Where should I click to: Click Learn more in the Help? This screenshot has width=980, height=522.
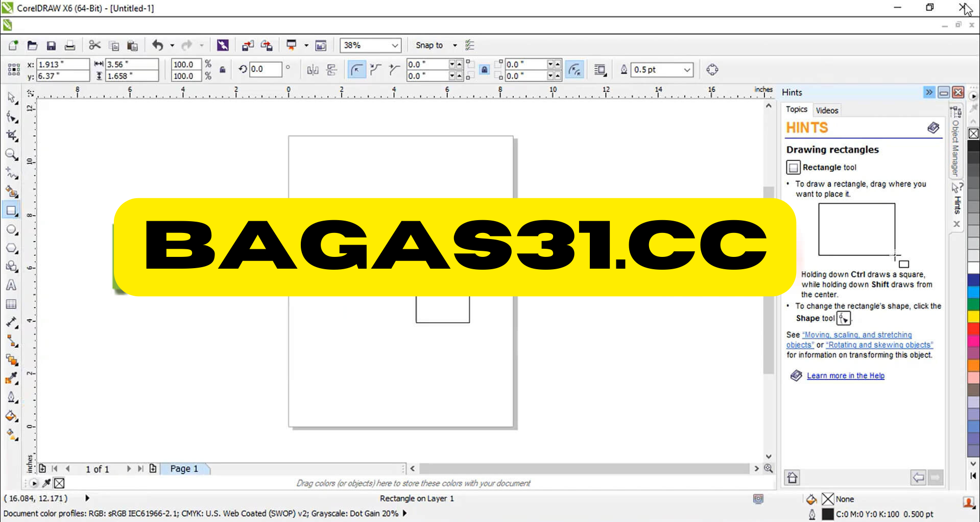[x=846, y=375]
